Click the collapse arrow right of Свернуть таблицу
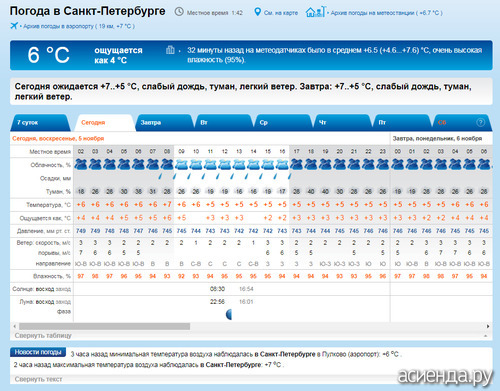Viewport: 500px width, 391px height. coord(486,336)
